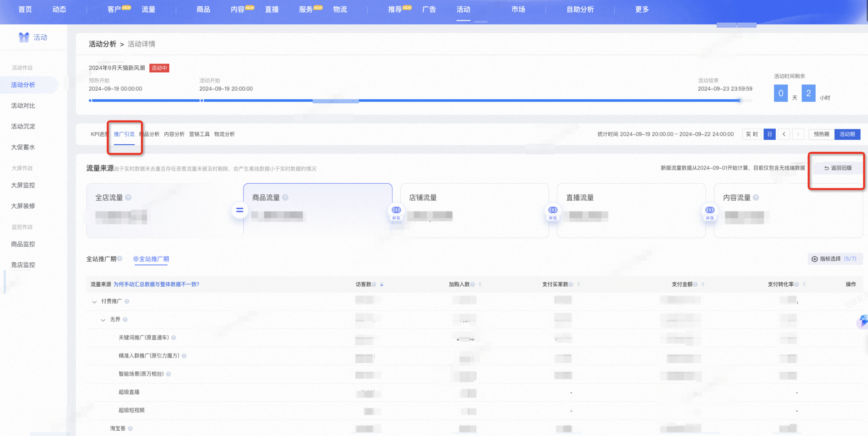Sort table by 支付转化率 arrow
This screenshot has width=868, height=436.
point(804,284)
